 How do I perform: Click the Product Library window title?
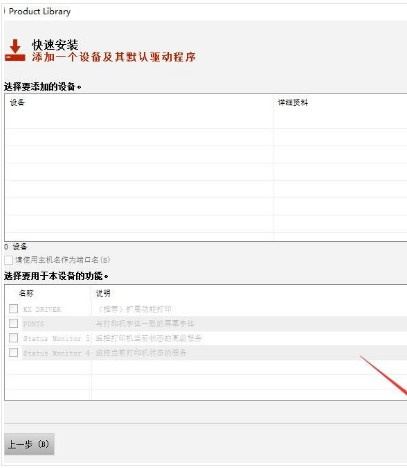40,11
